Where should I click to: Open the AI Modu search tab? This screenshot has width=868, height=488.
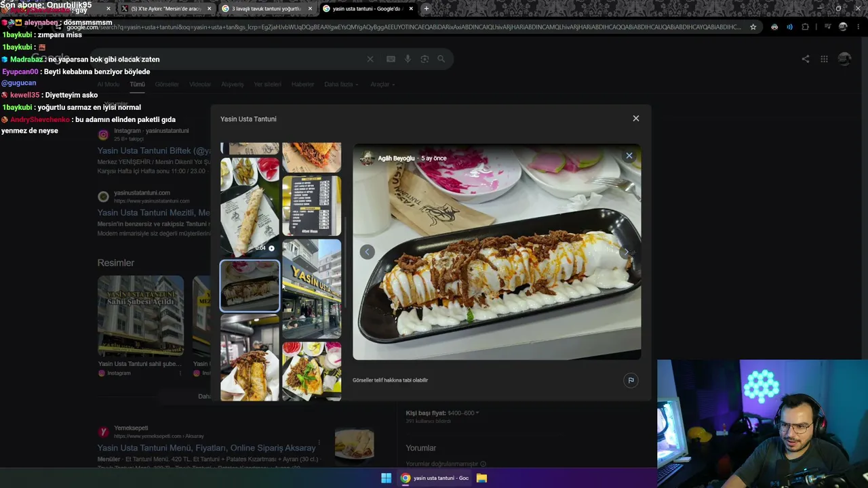click(x=108, y=85)
